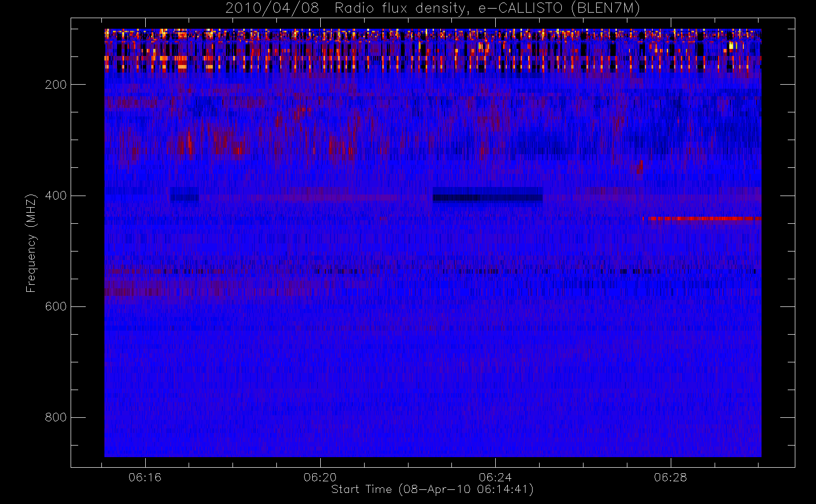
Task: Click the bright red horizontal emission line near 440 MHz
Action: [702, 219]
